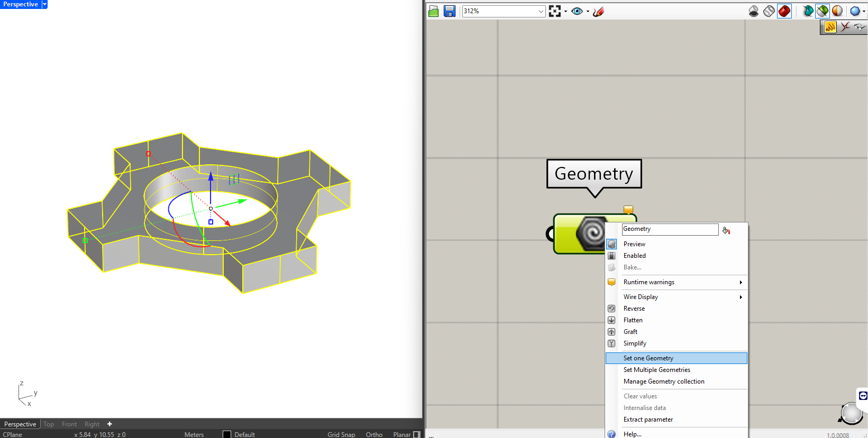This screenshot has width=868, height=438.
Task: Open the Runtime warnings submenu
Action: [677, 282]
